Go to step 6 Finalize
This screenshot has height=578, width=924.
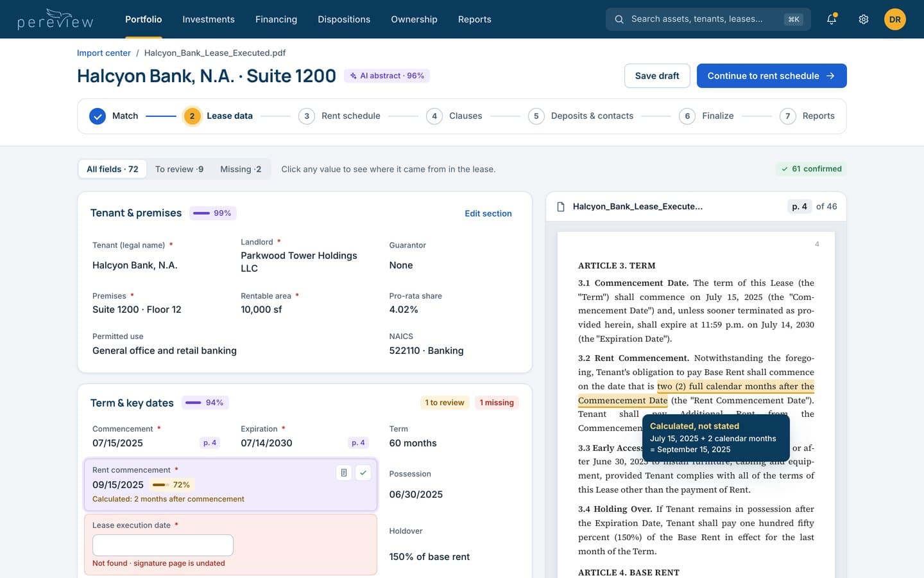(x=706, y=116)
